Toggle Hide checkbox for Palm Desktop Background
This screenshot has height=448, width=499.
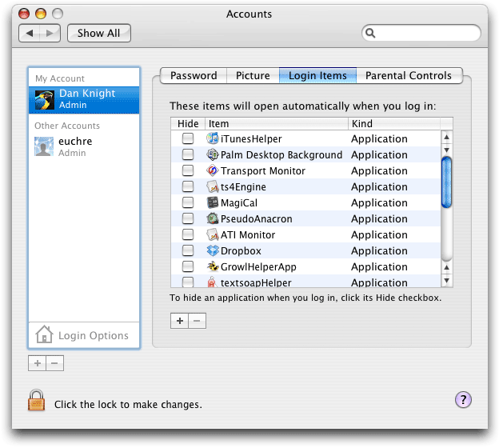[x=188, y=154]
